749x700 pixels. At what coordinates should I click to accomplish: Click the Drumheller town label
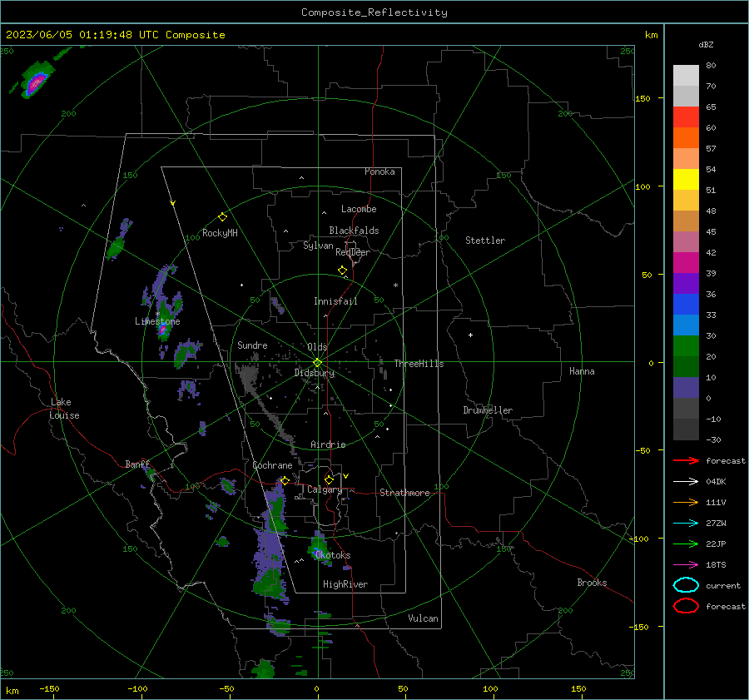[x=488, y=410]
